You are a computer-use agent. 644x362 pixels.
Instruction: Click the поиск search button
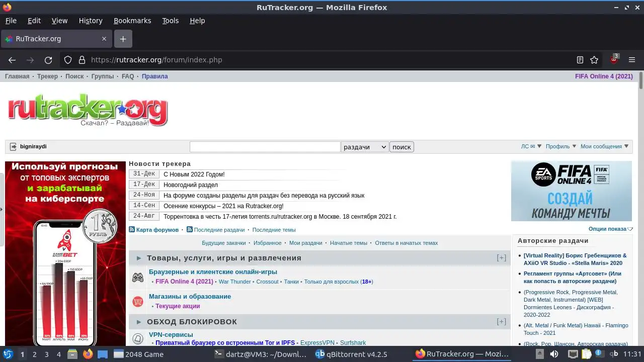pyautogui.click(x=401, y=147)
